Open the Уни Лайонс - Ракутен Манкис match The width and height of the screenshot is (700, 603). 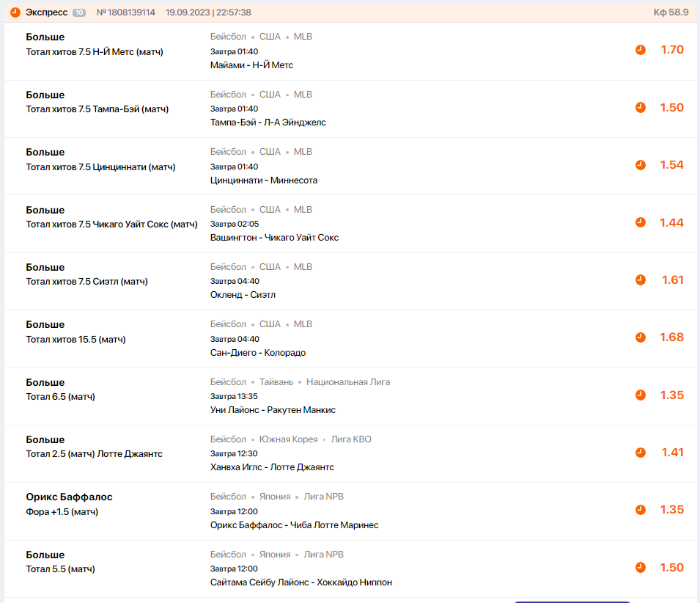click(x=273, y=410)
